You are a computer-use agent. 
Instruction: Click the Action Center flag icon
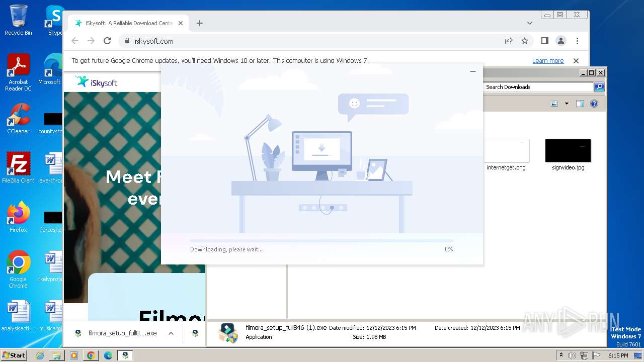[x=596, y=355]
